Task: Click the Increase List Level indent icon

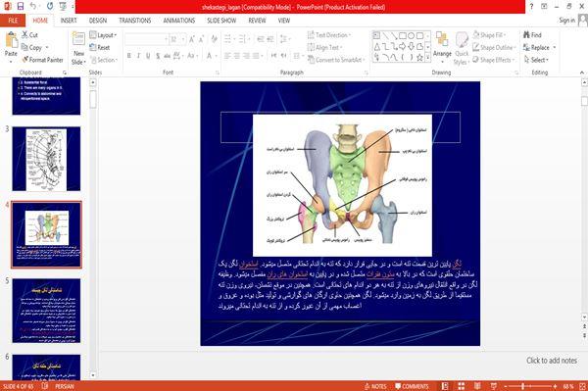Action: click(x=270, y=39)
